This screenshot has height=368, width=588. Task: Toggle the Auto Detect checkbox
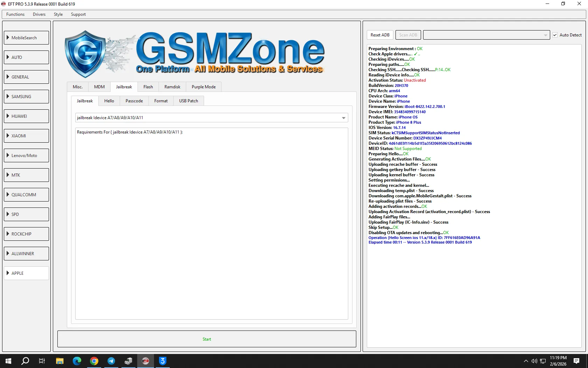pos(555,35)
